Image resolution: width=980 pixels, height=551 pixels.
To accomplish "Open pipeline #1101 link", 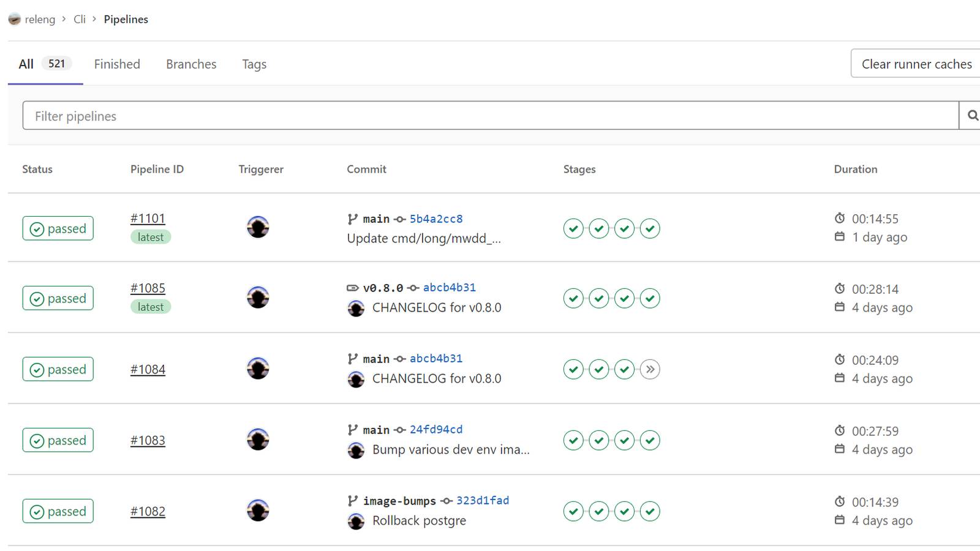I will point(148,219).
